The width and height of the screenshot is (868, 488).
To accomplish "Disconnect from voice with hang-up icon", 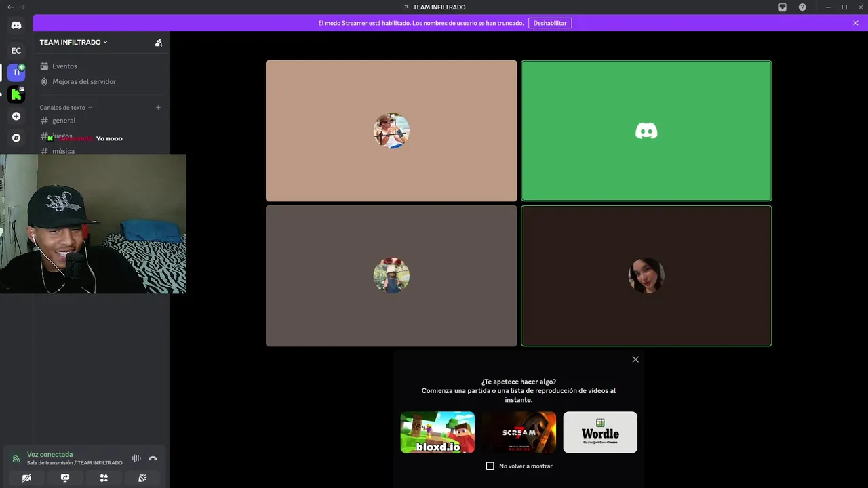I will point(153,458).
